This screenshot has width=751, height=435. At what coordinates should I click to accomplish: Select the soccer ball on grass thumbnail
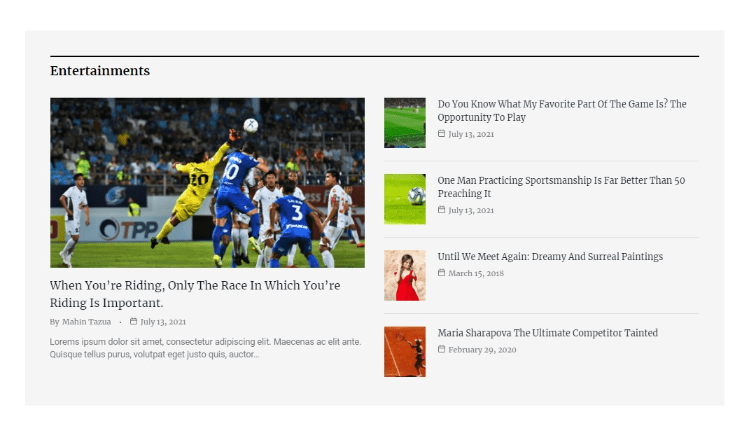click(404, 199)
